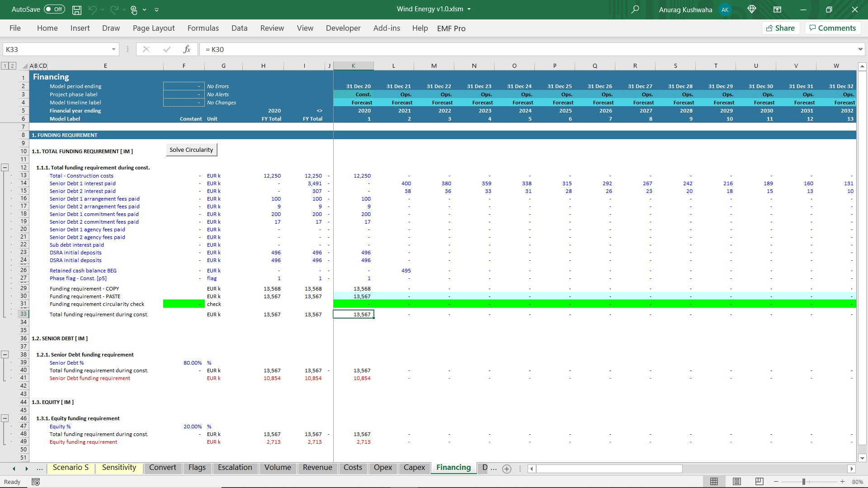Toggle the AutoSave switch
The width and height of the screenshot is (868, 488).
click(54, 9)
